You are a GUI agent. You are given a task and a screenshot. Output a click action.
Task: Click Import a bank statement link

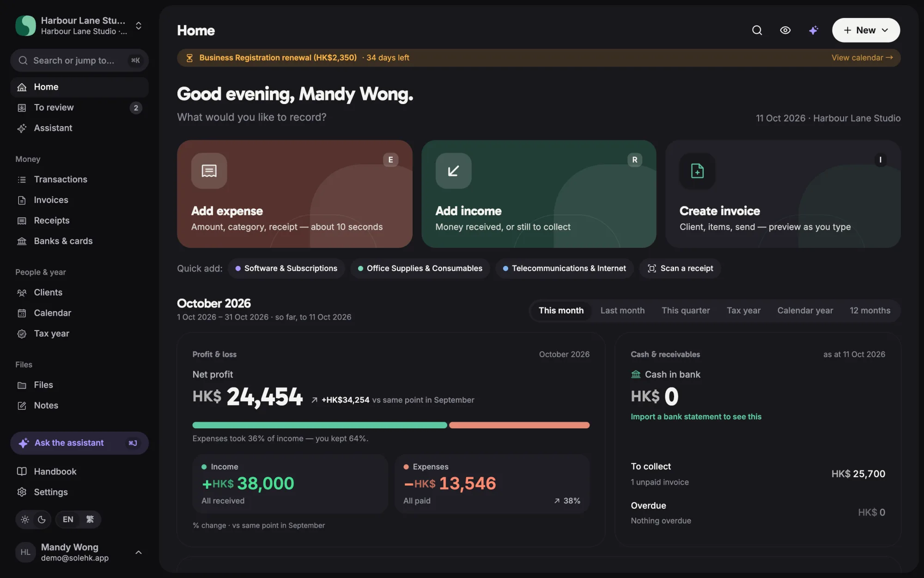tap(696, 417)
